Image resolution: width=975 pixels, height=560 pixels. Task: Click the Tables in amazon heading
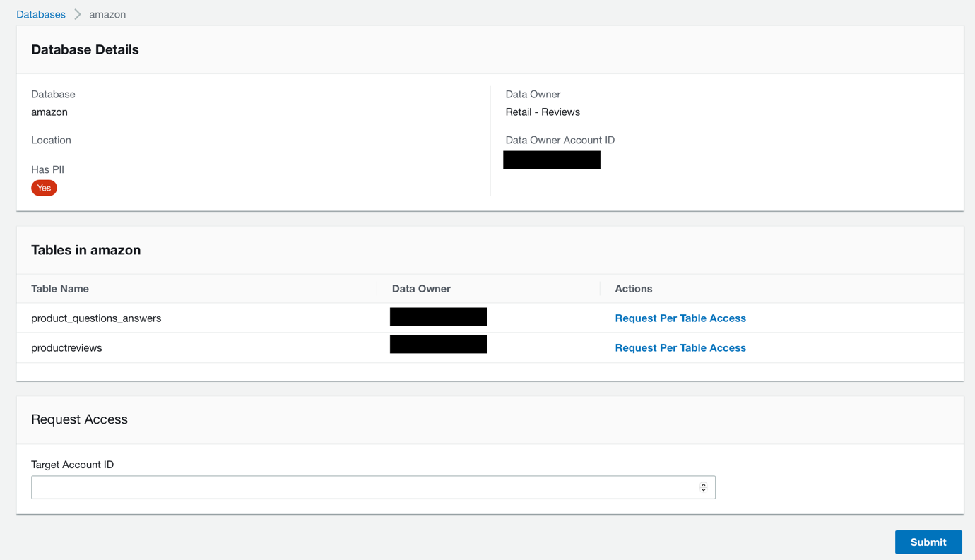86,250
